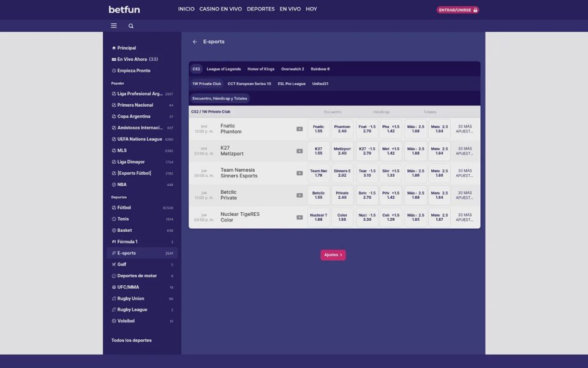Select Nuclear TigeRES handicap -1.5 at 3.30
Image resolution: width=588 pixels, height=368 pixels.
tap(367, 217)
